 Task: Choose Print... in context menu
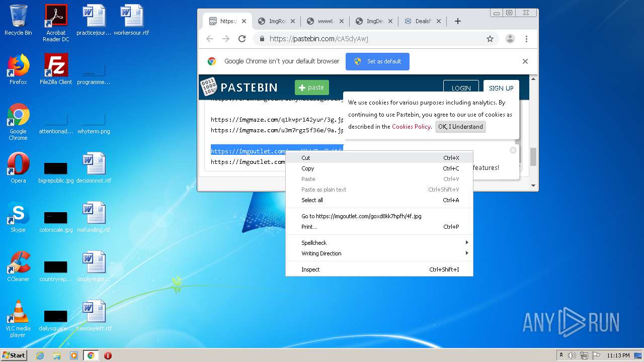tap(379, 227)
